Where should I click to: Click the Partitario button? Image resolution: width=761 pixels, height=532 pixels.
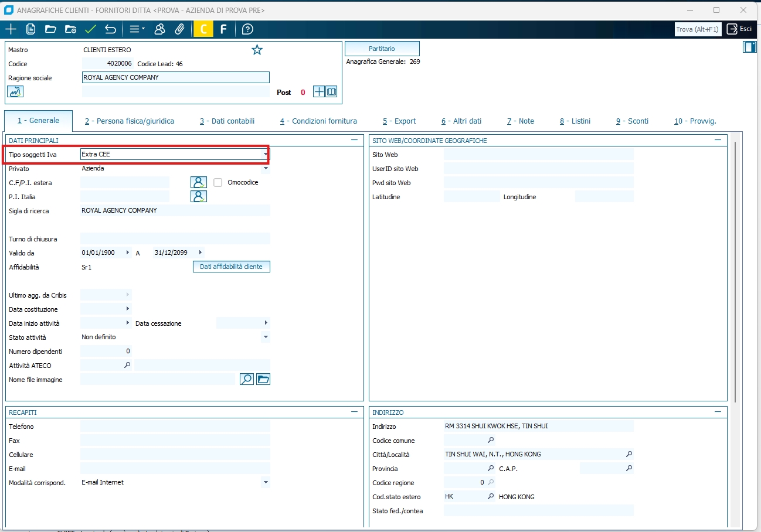(382, 49)
